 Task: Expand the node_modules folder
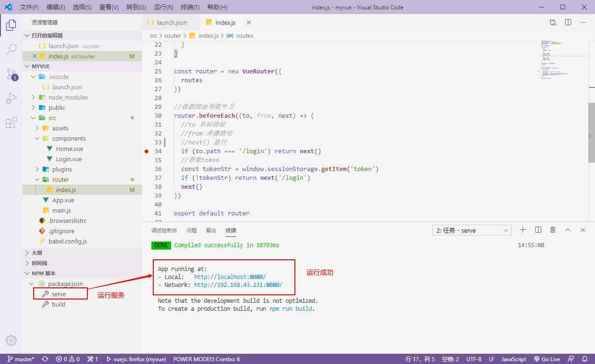point(68,97)
